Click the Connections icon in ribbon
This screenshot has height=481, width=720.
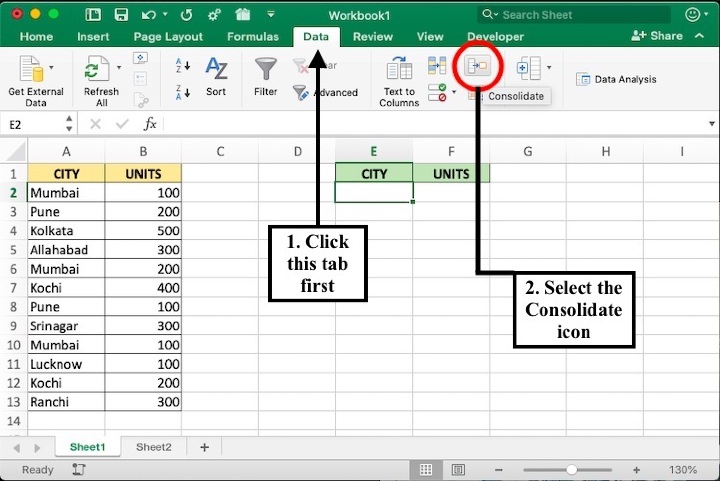[141, 58]
